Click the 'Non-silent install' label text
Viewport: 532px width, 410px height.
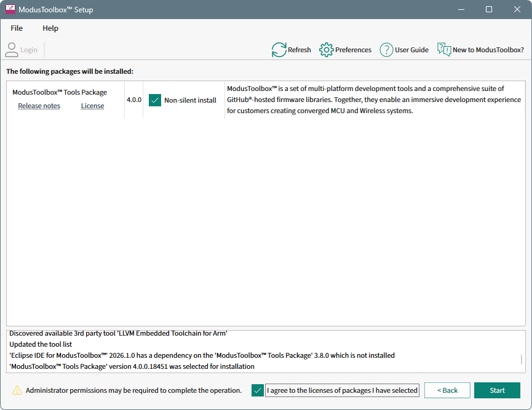pyautogui.click(x=190, y=100)
